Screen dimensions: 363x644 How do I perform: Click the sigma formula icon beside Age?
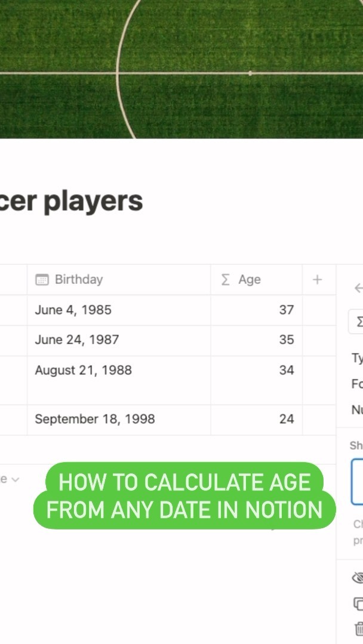coord(225,280)
